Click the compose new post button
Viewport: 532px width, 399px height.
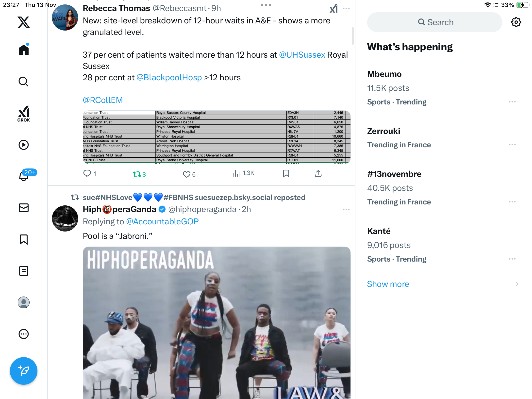click(24, 371)
